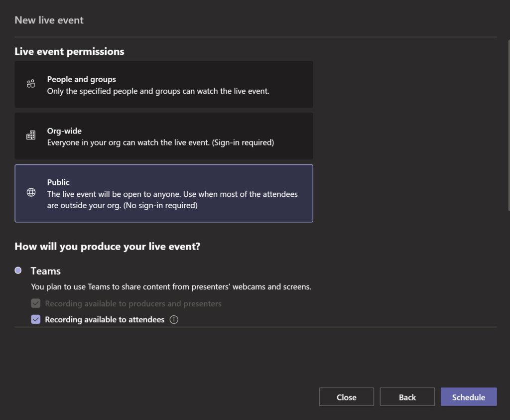Click the Back button
Image resolution: width=510 pixels, height=420 pixels.
click(407, 397)
